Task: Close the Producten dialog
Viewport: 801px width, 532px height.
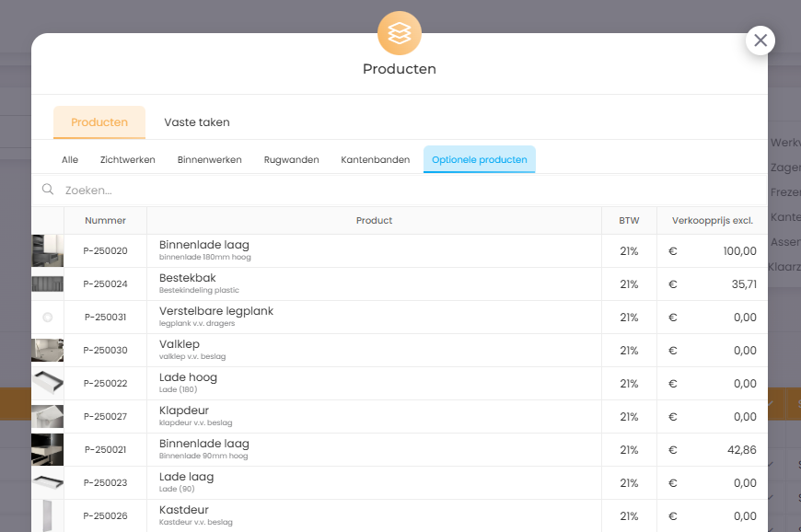Action: (x=760, y=40)
